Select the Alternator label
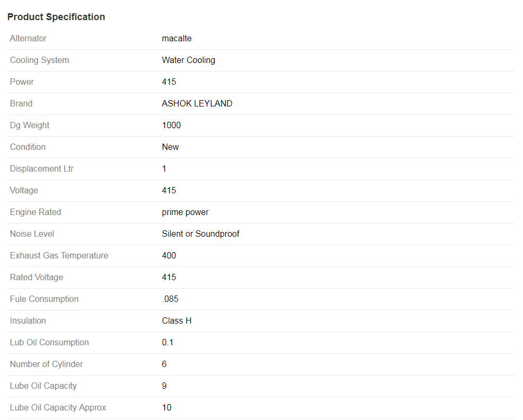The width and height of the screenshot is (523, 420). pyautogui.click(x=28, y=38)
